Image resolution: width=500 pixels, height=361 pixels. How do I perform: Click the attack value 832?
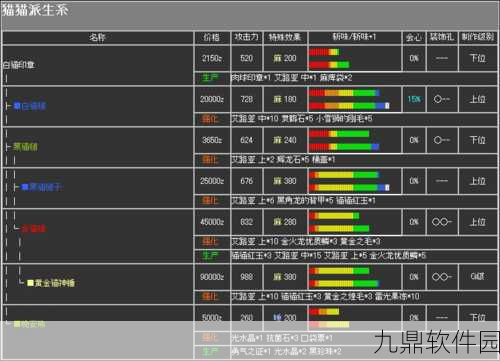point(247,222)
